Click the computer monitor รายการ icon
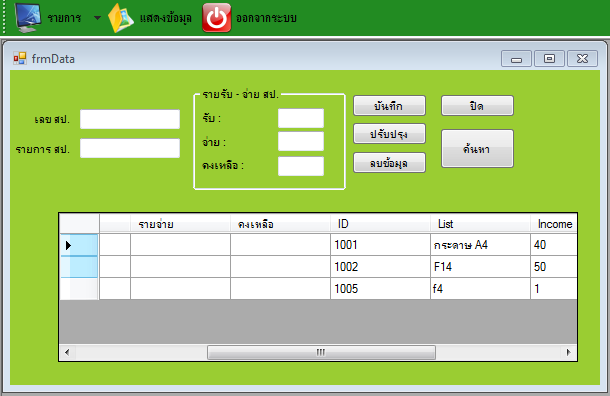The width and height of the screenshot is (610, 396). click(x=28, y=18)
